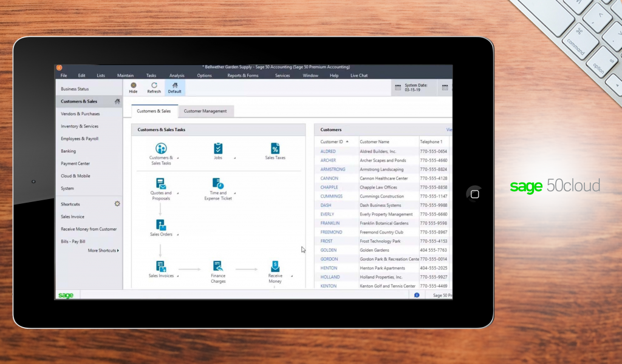
Task: Open customer ARMSTRONG from the list
Action: [333, 169]
